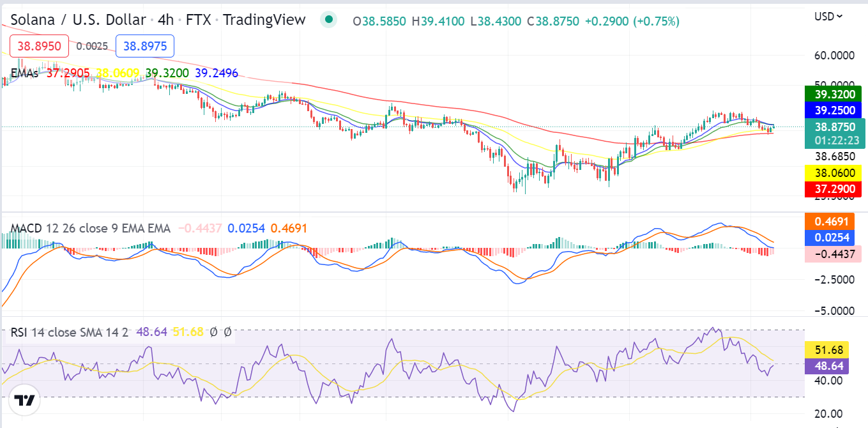Select the 4h interval label

tap(165, 20)
